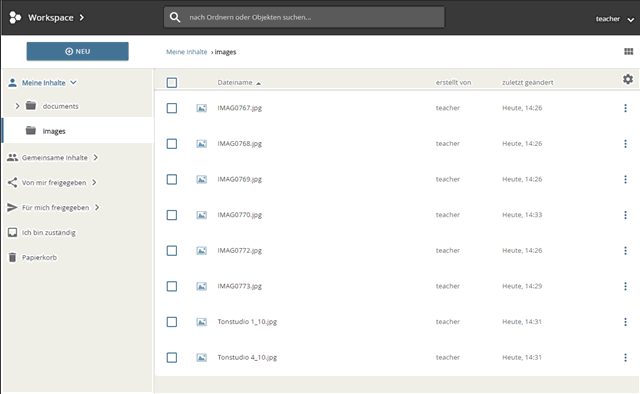Click image icon of Tonstudio 1_10.jpg
This screenshot has width=640, height=394.
tap(201, 322)
